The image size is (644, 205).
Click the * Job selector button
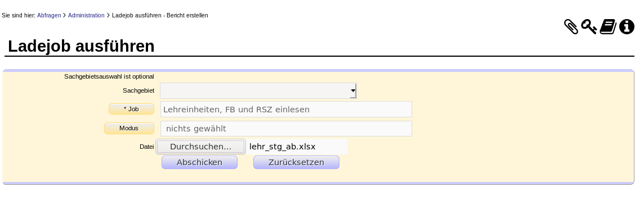point(131,109)
